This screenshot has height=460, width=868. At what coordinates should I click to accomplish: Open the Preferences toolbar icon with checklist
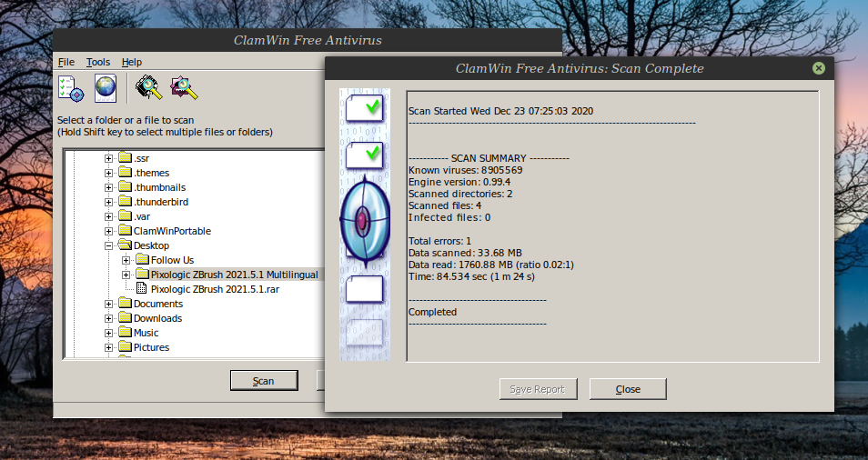(x=71, y=88)
